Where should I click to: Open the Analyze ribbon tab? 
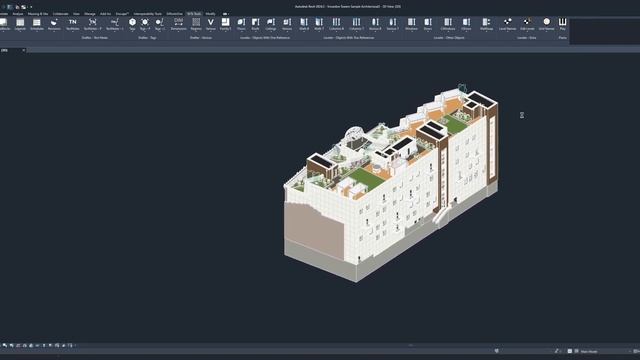point(18,14)
